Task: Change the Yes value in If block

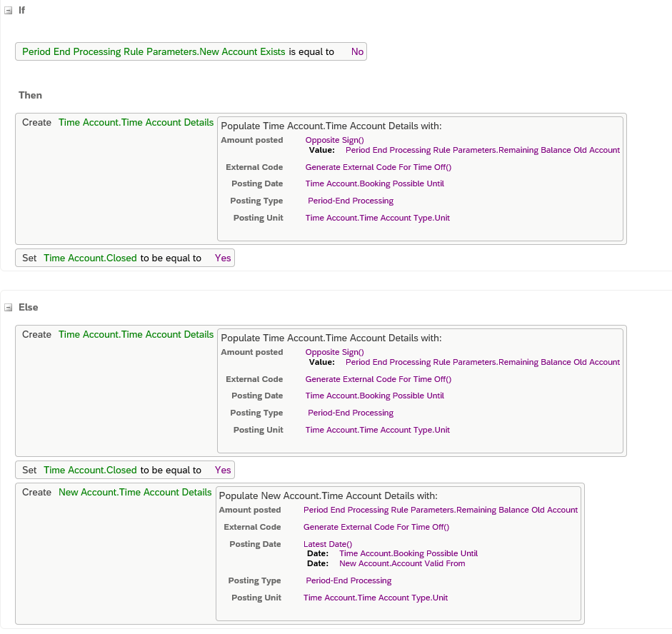Action: [x=223, y=258]
